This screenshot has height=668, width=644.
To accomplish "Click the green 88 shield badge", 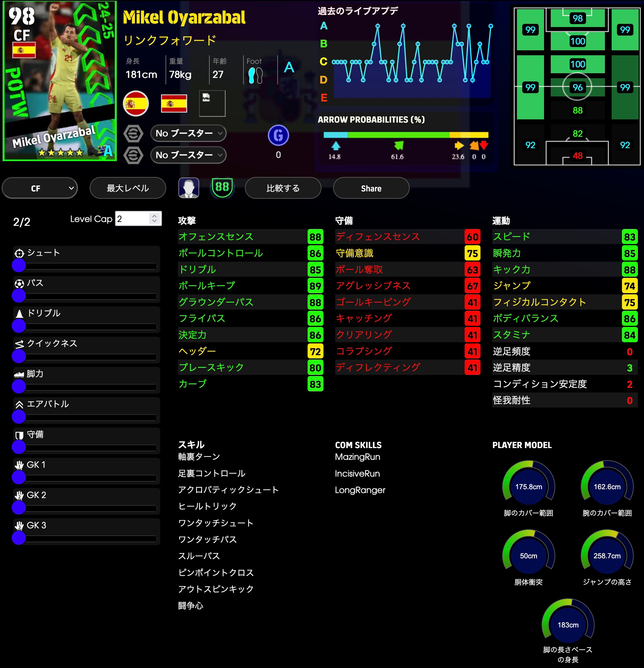I will tap(222, 188).
